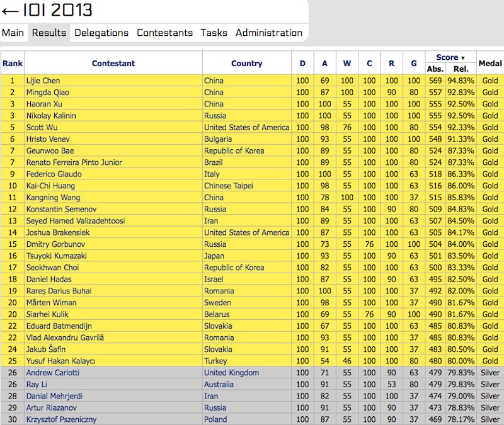Image resolution: width=504 pixels, height=425 pixels.
Task: Click the Medal column header
Action: click(x=490, y=64)
